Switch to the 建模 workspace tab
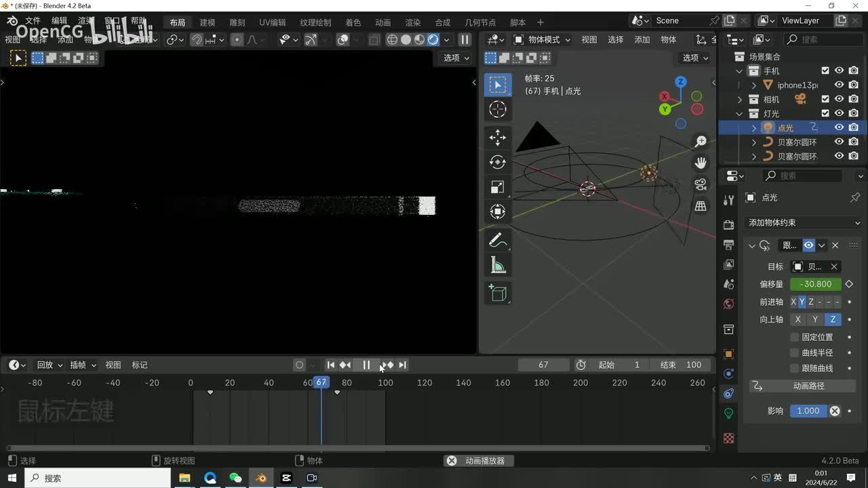This screenshot has height=488, width=868. 208,22
